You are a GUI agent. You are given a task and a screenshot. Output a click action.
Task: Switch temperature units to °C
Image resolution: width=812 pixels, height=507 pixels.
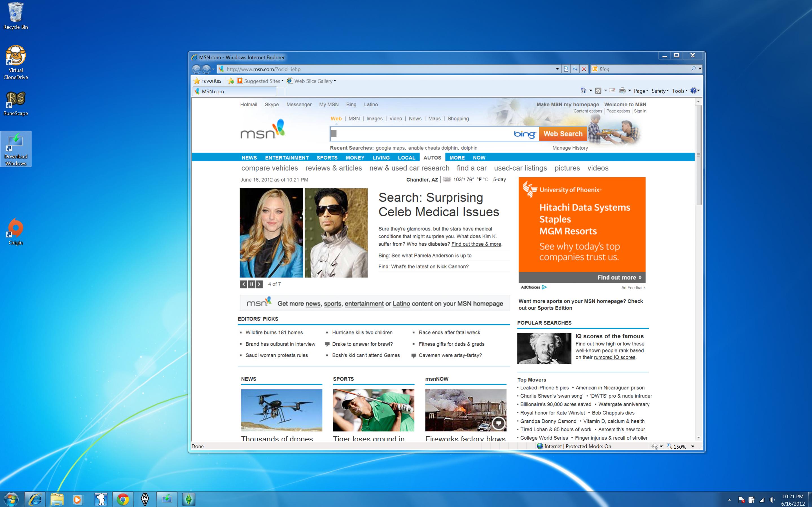point(486,180)
